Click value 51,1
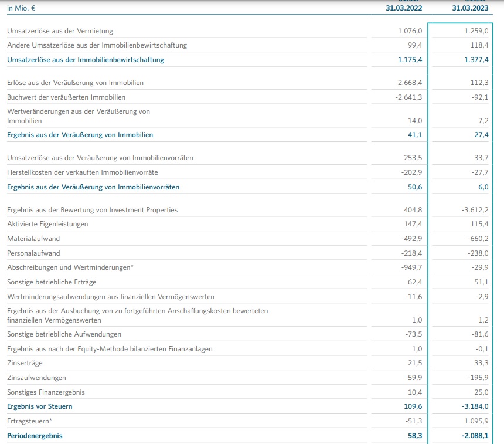504x444 pixels. point(481,282)
